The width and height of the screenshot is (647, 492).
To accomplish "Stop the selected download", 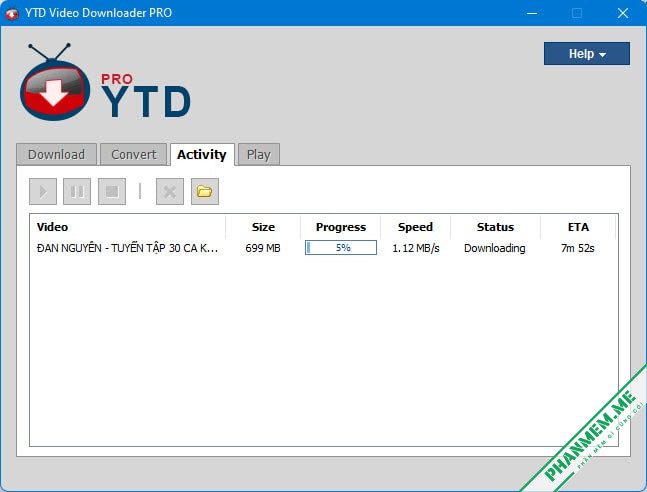I will pos(112,192).
